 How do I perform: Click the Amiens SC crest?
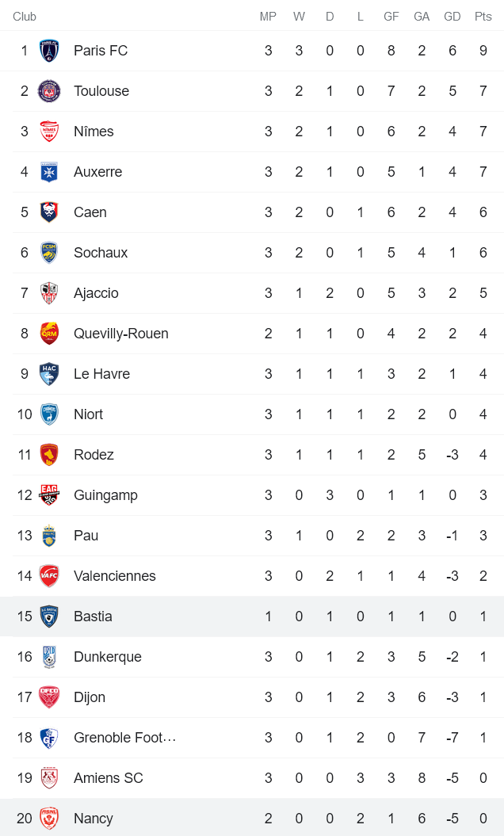pyautogui.click(x=51, y=777)
